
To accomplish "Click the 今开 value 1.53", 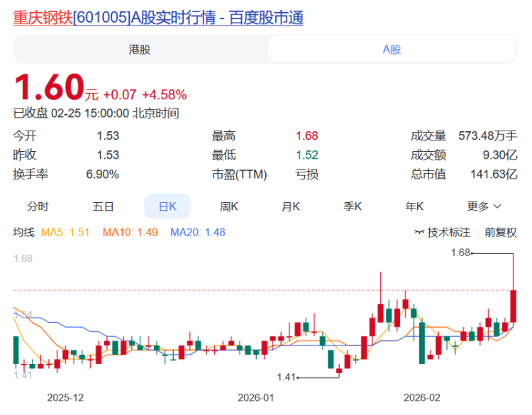I will 108,136.
